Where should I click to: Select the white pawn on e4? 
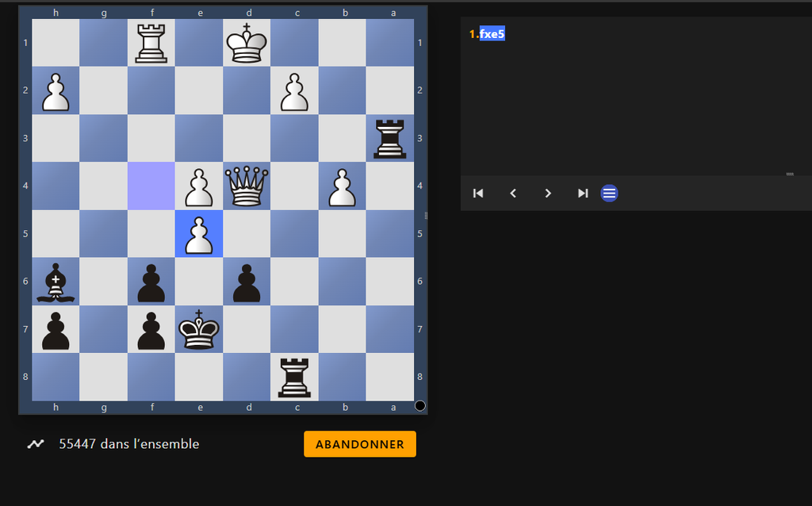pos(199,186)
